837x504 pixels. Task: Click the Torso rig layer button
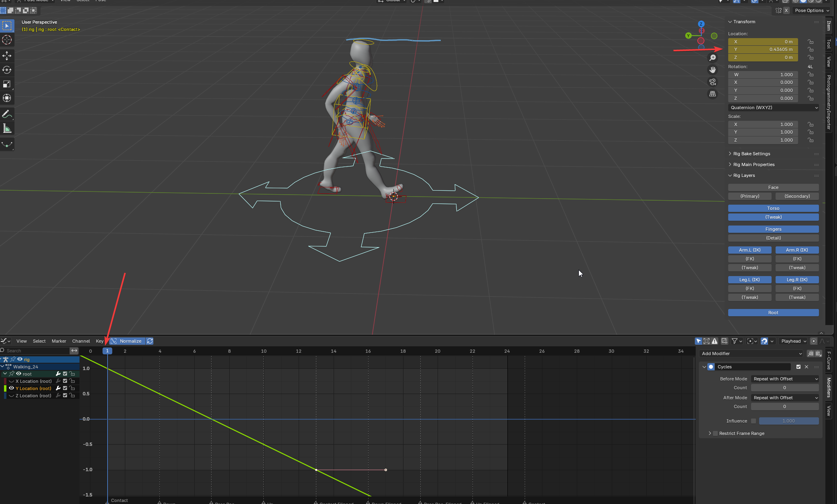[x=773, y=208]
